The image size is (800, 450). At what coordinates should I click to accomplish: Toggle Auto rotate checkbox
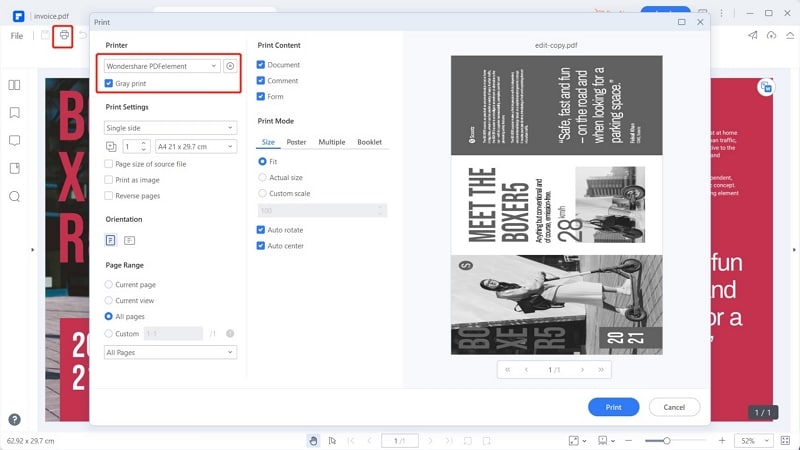[x=261, y=230]
